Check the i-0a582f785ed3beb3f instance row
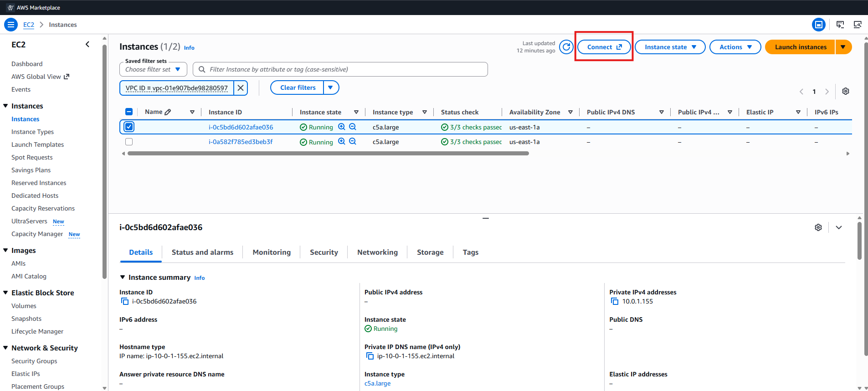Image resolution: width=868 pixels, height=391 pixels. click(x=129, y=142)
